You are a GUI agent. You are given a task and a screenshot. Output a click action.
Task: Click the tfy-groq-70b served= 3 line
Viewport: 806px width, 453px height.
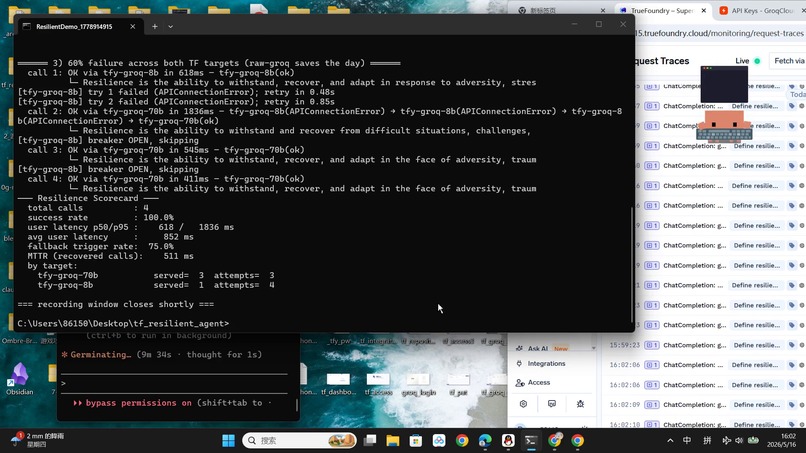coord(156,276)
